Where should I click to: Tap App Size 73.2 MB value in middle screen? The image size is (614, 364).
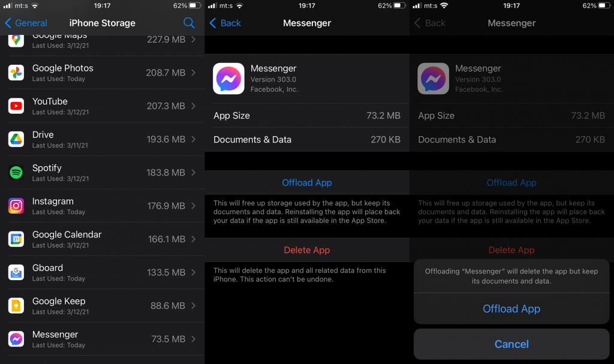pyautogui.click(x=383, y=116)
